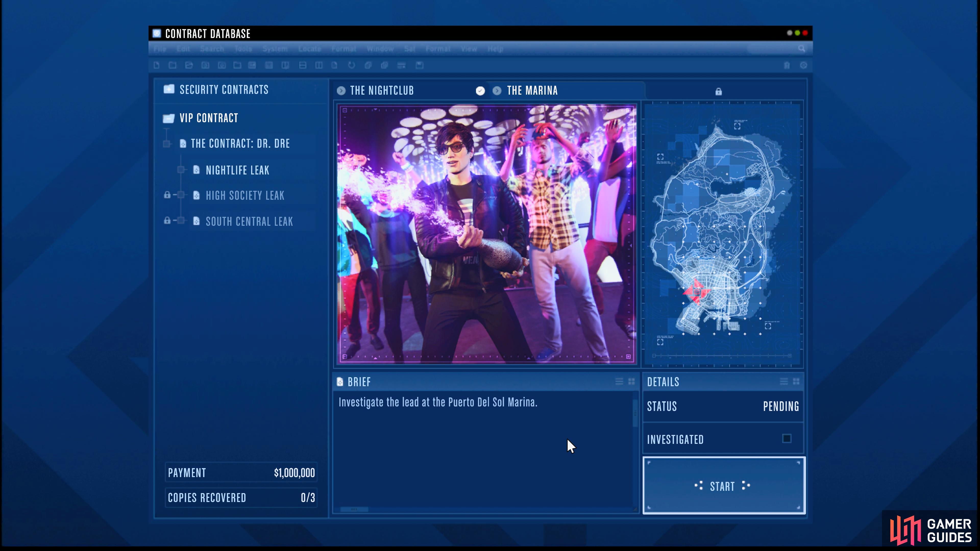
Task: Click the completed checkmark on The Nightclub tab
Action: pos(480,91)
